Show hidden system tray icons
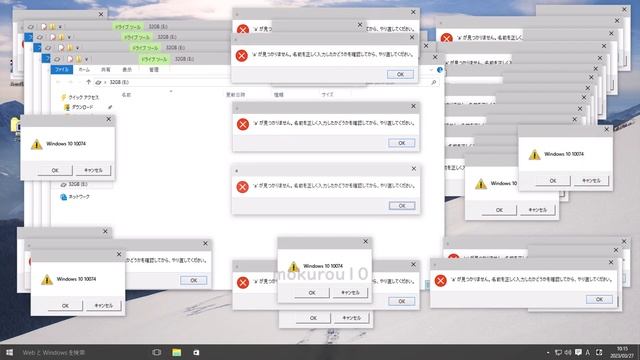640x360 pixels. click(548, 353)
